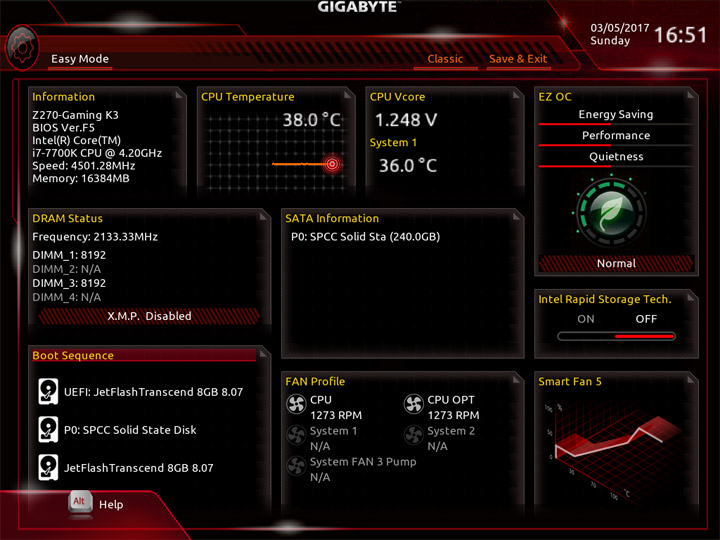Choose the Performance EZ OC option
This screenshot has width=720, height=540.
coord(616,135)
